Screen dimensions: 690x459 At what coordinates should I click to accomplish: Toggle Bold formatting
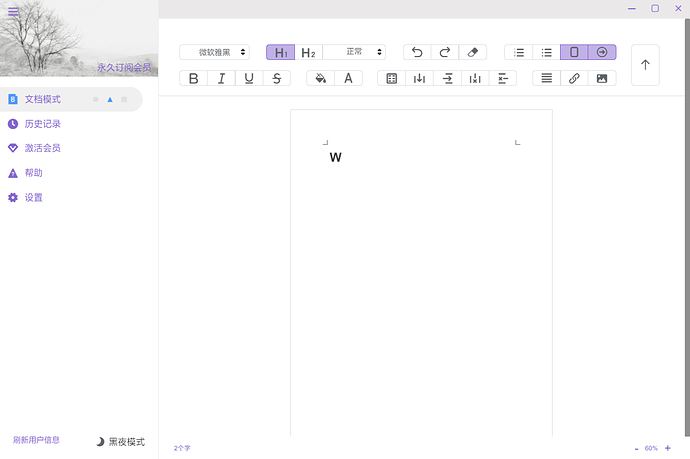(194, 78)
